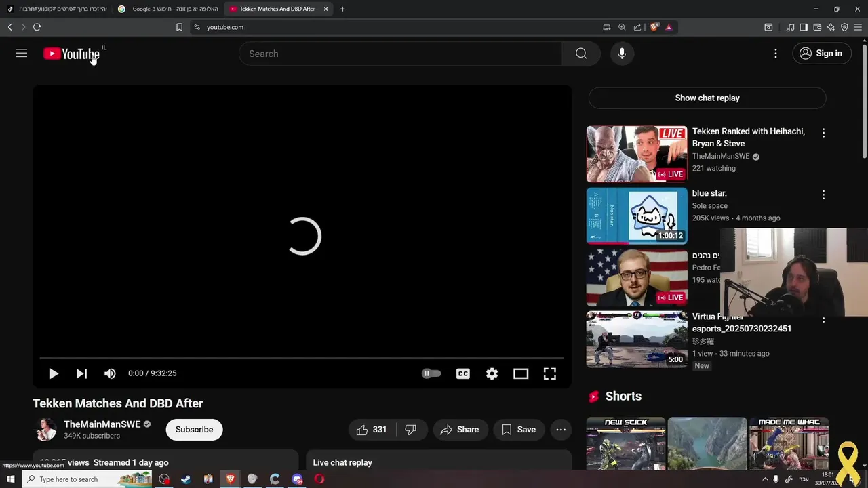Open Sole space channel text
The height and width of the screenshot is (488, 868).
pyautogui.click(x=709, y=206)
